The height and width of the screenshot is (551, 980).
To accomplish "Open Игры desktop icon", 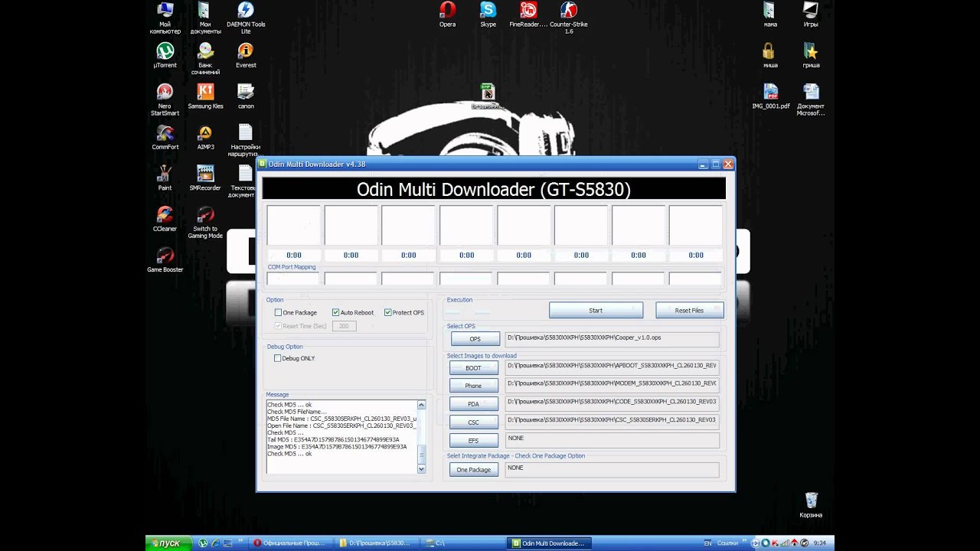I will click(811, 15).
